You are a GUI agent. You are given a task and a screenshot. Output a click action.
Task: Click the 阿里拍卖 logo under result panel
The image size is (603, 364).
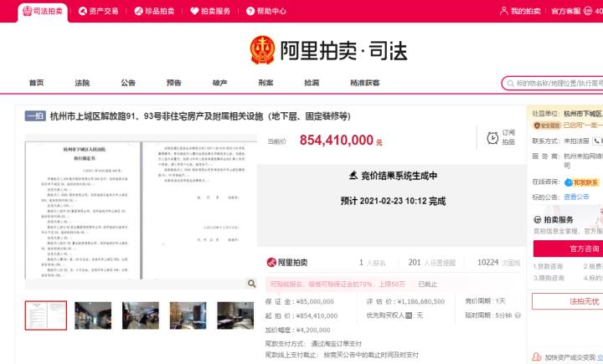coord(287,263)
